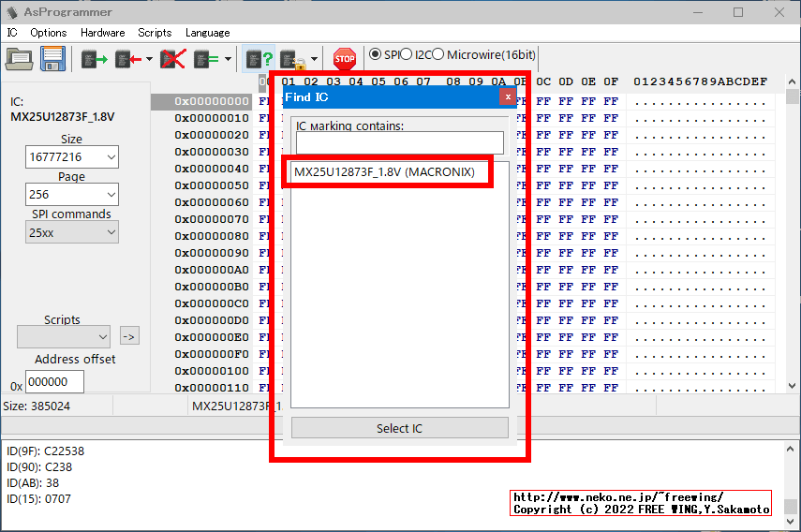Save file with the floppy disk icon
801x532 pixels.
(x=53, y=59)
